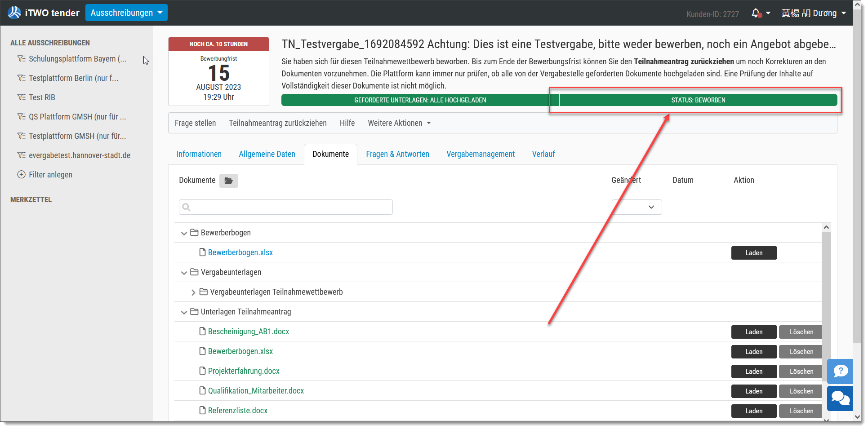Collapse the Unterlagen Teilnahmeantrag folder
Viewport: 868px width, 429px height.
click(183, 312)
